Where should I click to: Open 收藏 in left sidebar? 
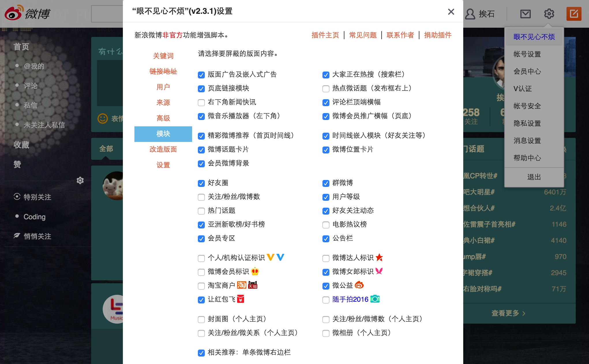click(21, 145)
